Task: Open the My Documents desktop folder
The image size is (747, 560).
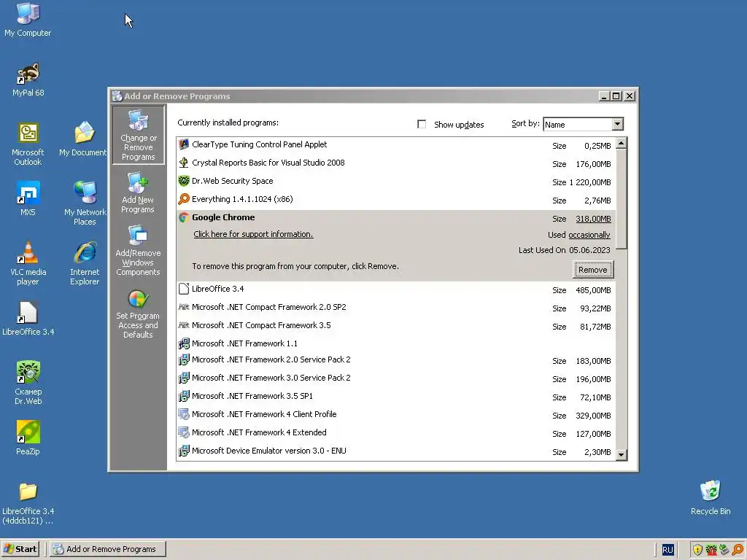Action: coord(83,139)
